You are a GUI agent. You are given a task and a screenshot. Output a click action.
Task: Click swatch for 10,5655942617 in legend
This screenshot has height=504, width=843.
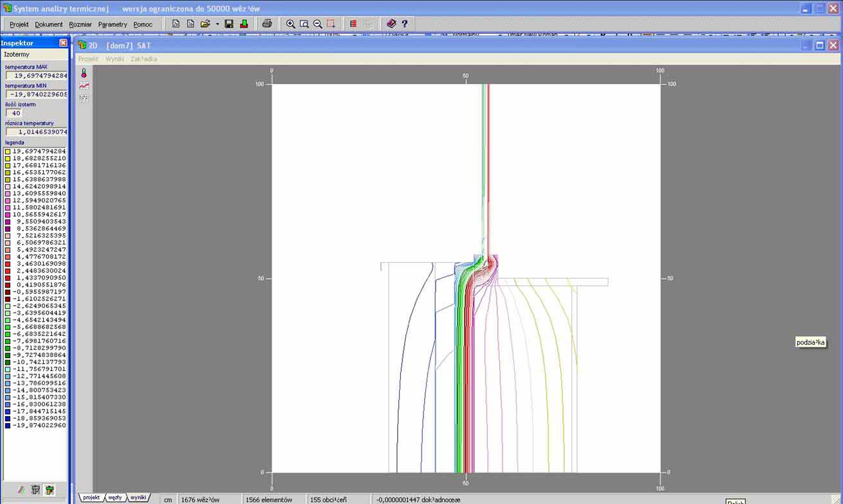[x=8, y=214]
